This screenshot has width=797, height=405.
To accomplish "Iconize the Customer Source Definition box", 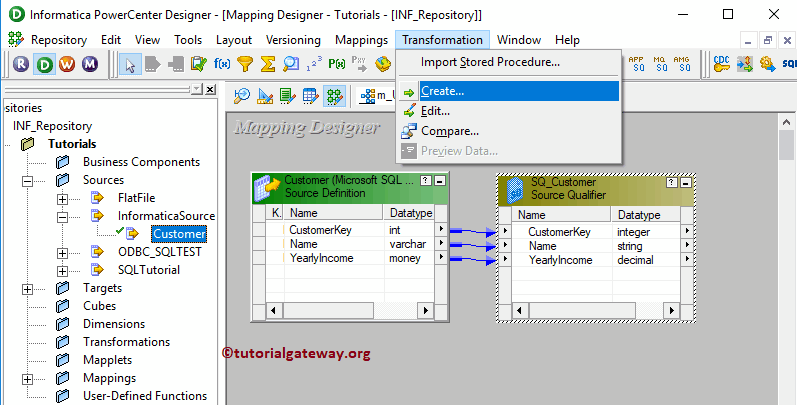I will coord(440,180).
